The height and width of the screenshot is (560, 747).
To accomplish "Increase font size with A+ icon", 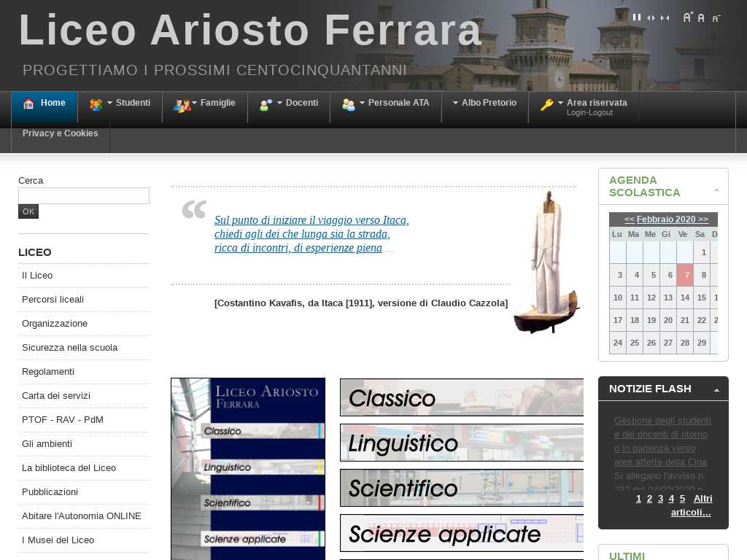I will click(688, 17).
